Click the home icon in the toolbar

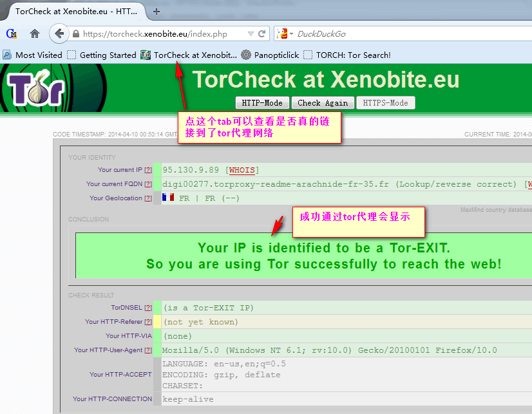coord(35,33)
